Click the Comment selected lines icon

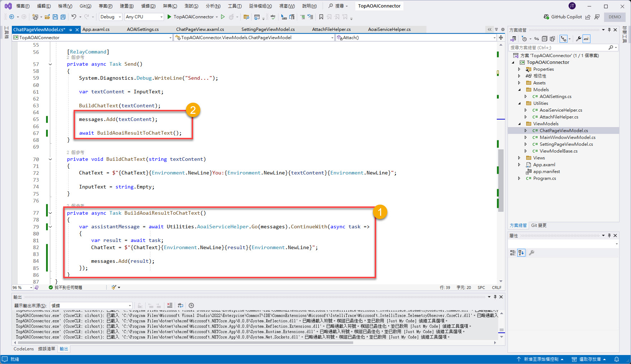[303, 17]
